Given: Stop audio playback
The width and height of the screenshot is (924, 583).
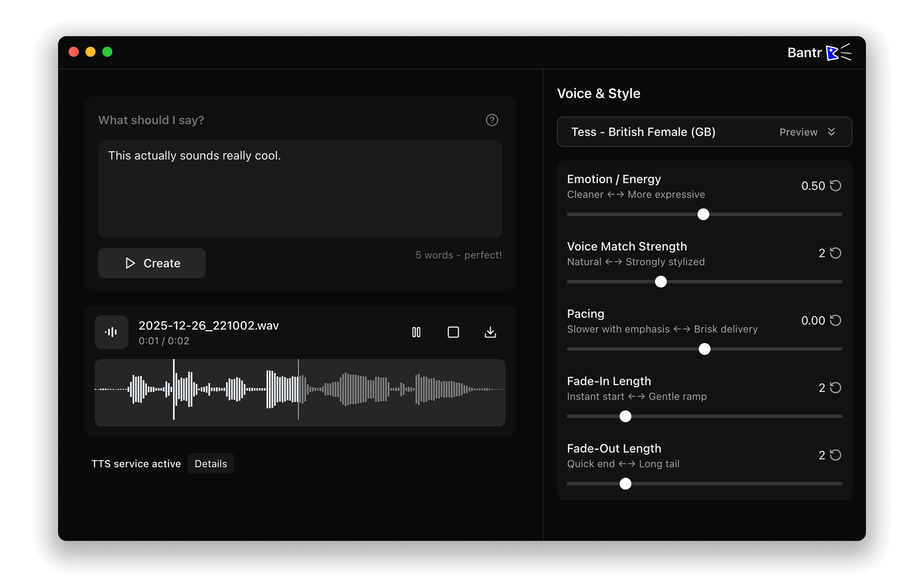Looking at the screenshot, I should 453,332.
